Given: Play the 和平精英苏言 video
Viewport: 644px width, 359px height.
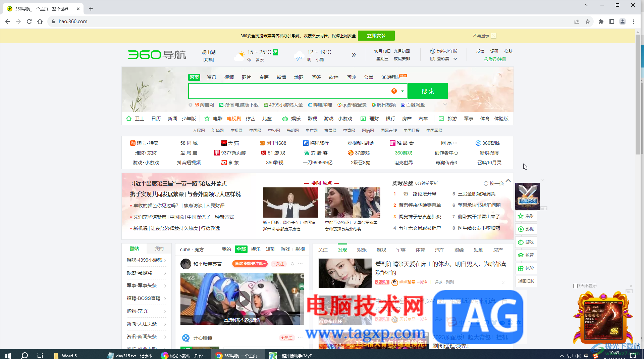Looking at the screenshot, I should pyautogui.click(x=242, y=299).
